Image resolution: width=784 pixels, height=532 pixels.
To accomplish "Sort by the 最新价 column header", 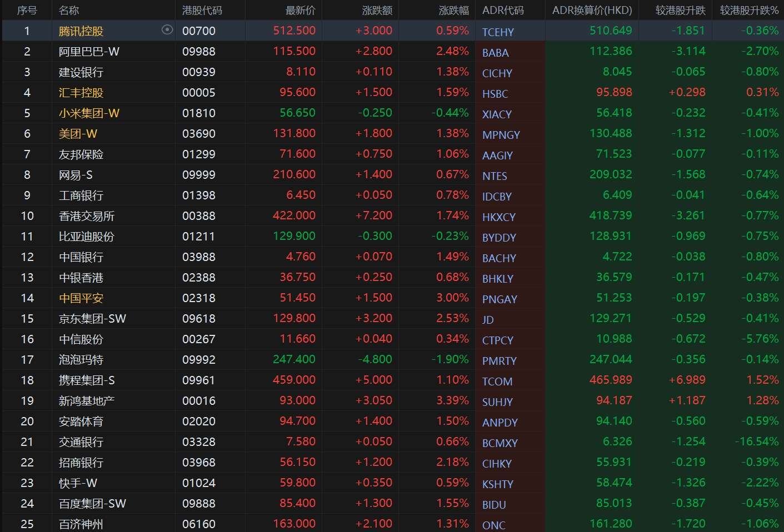I will pos(301,11).
